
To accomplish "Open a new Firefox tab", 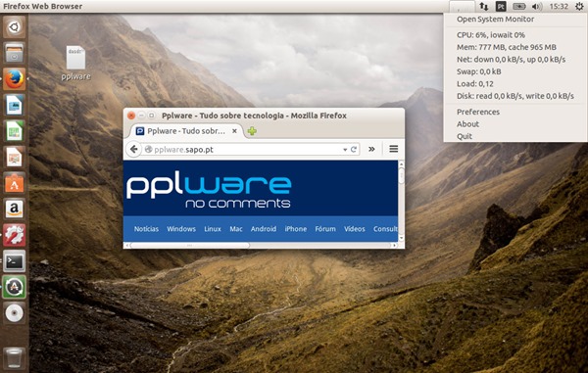I will click(x=252, y=131).
